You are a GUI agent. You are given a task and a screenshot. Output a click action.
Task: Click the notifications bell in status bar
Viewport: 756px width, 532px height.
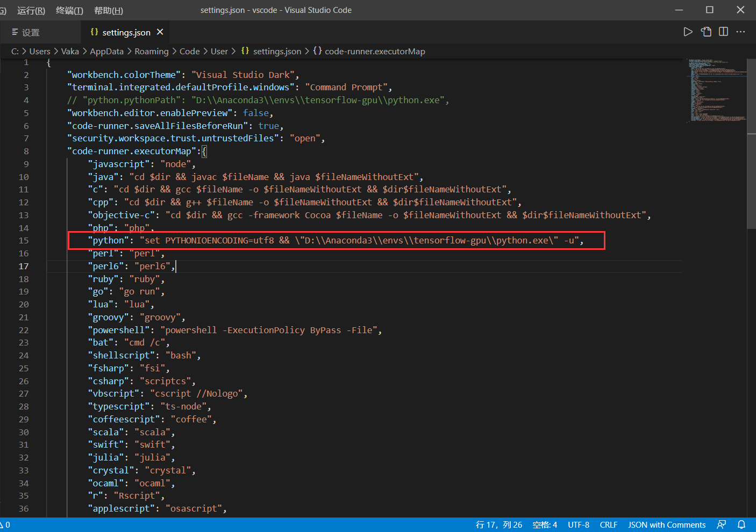click(x=741, y=524)
